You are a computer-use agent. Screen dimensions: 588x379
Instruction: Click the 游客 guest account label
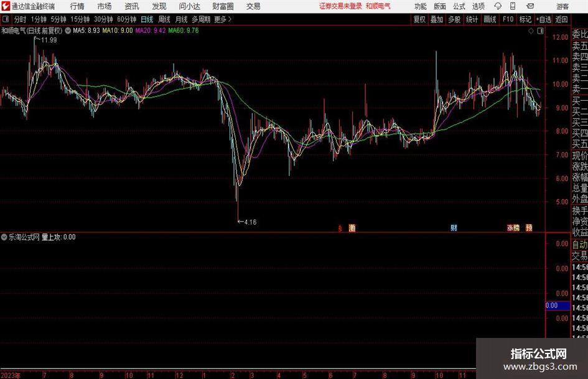(562, 6)
